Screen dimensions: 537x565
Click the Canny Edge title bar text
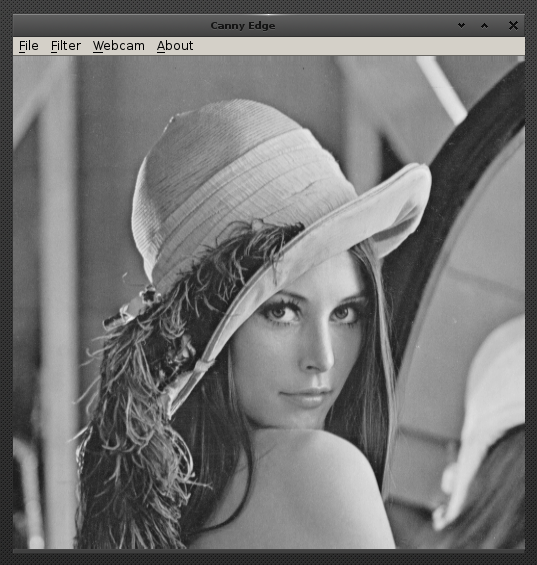coord(243,26)
